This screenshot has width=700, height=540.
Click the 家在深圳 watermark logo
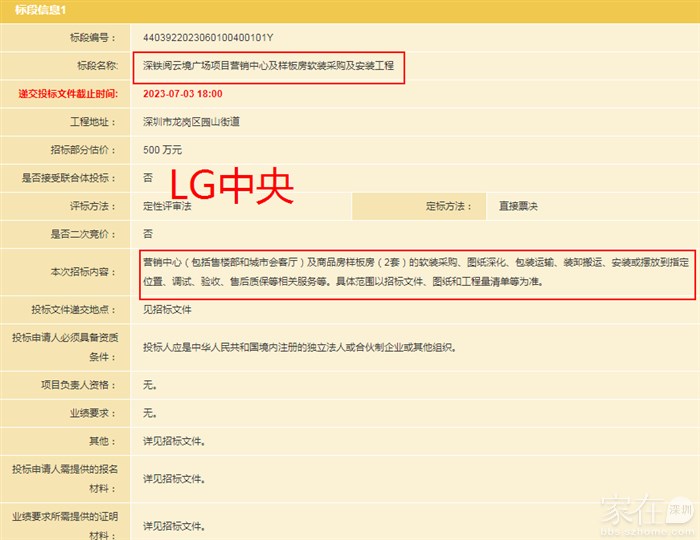[x=647, y=515]
